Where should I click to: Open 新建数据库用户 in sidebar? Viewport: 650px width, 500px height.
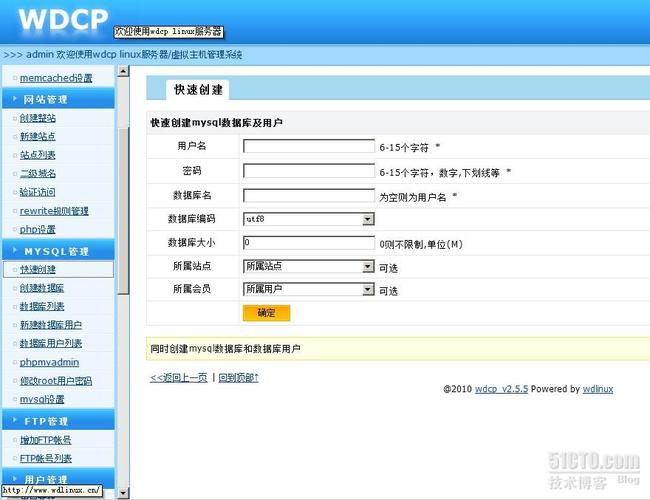tap(51, 325)
